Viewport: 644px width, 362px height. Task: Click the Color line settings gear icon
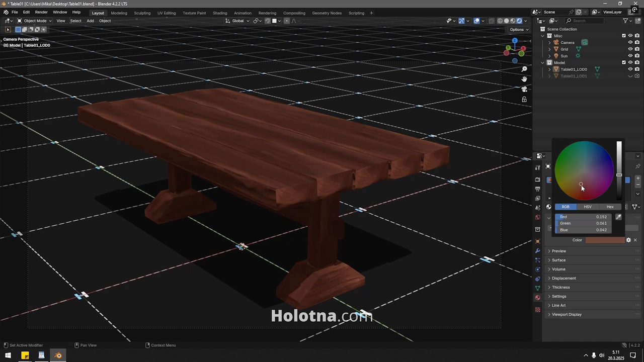click(x=628, y=240)
